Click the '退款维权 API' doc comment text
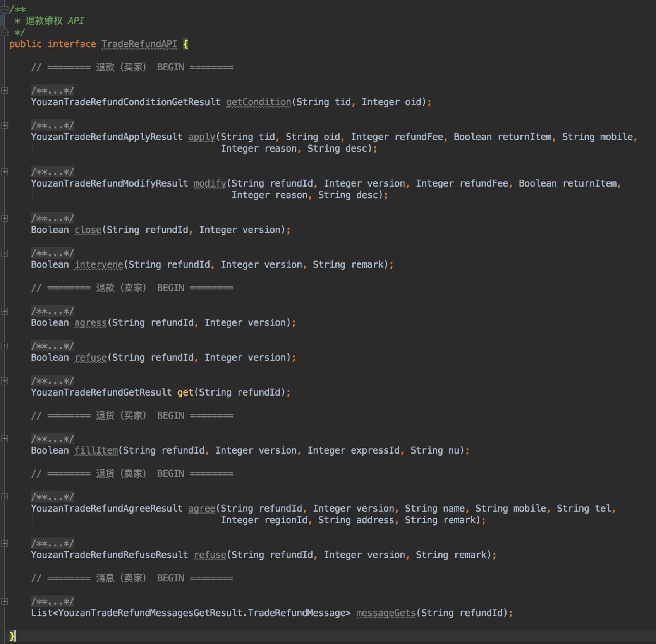 coord(55,21)
